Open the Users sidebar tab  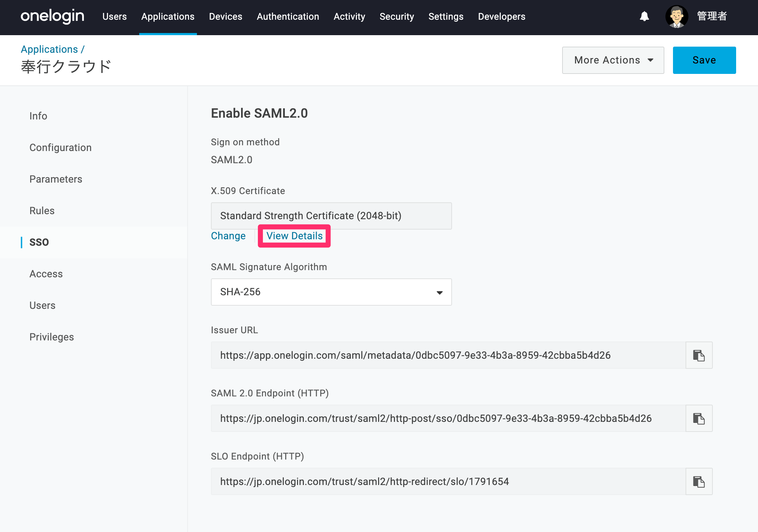[42, 305]
